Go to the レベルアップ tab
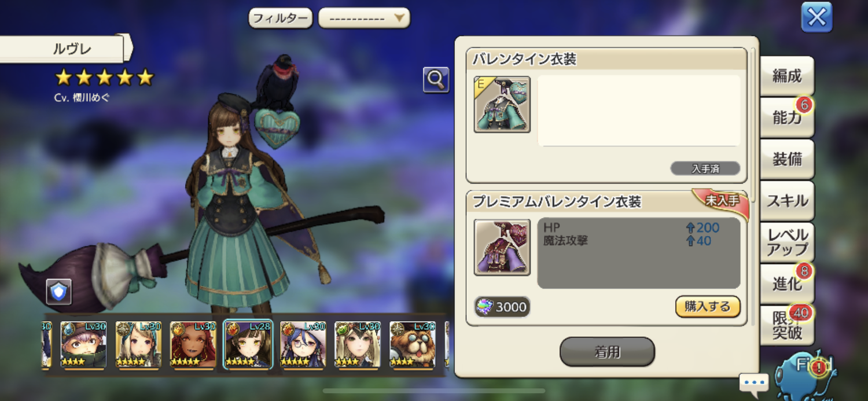Screen dimensions: 868x401 pos(786,242)
